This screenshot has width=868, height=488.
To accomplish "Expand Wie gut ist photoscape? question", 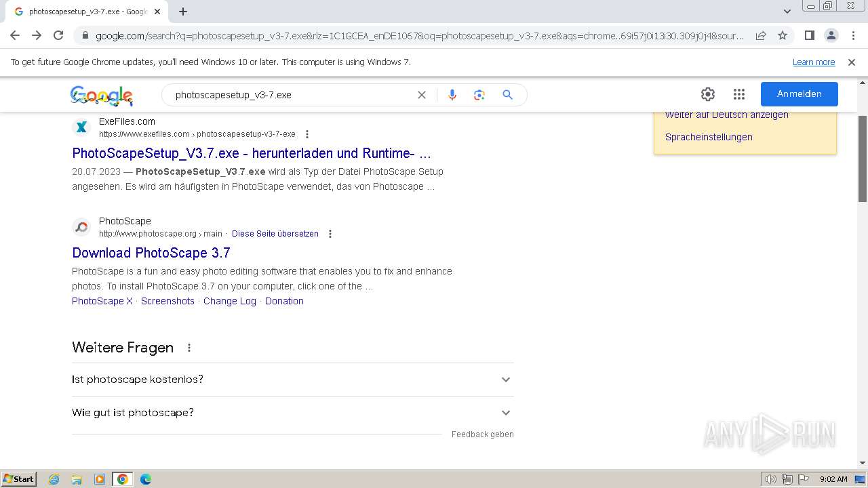I will pos(292,413).
